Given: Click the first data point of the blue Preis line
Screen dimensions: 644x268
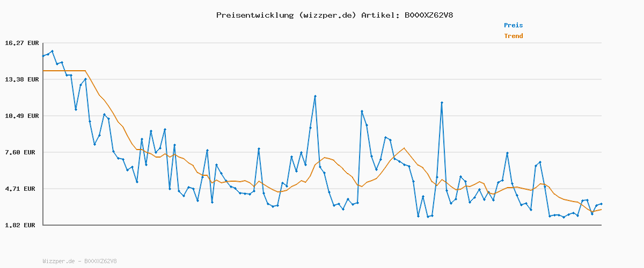Looking at the screenshot, I should pos(43,56).
